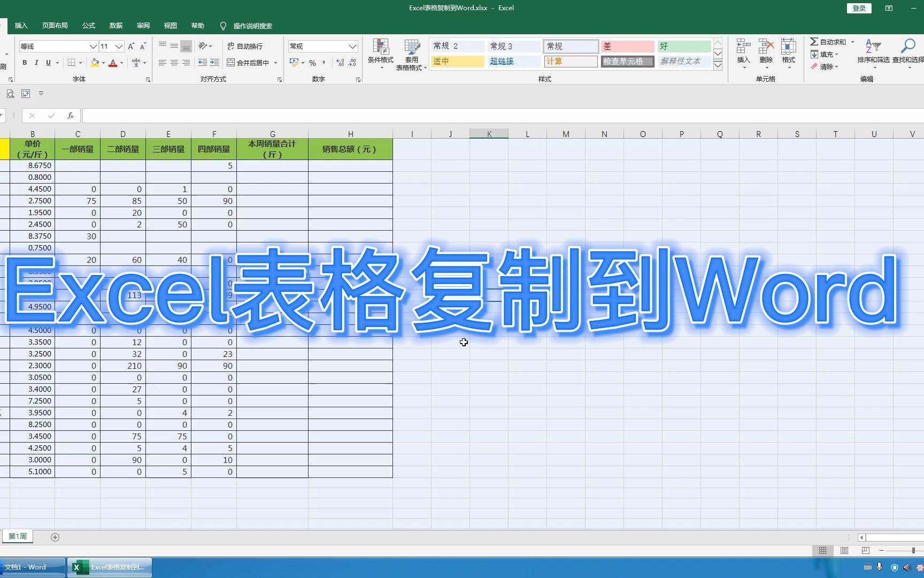Decrease cell indent

coord(203,63)
